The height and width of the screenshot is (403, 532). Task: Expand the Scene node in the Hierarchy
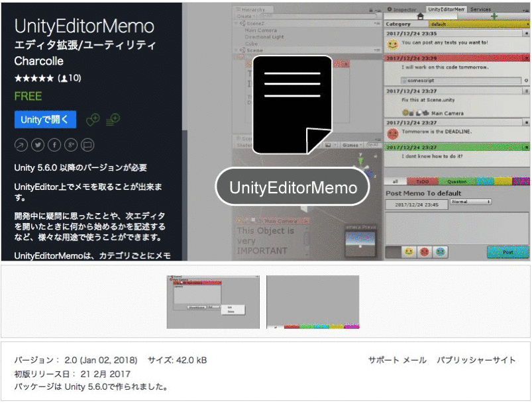236,50
